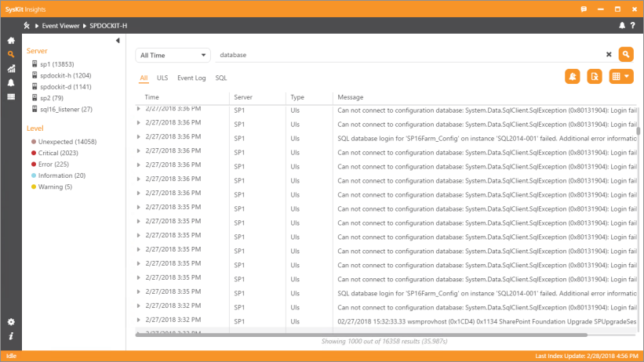
Task: Expand the SharePoint Foundation Upgrade row
Action: 138,320
